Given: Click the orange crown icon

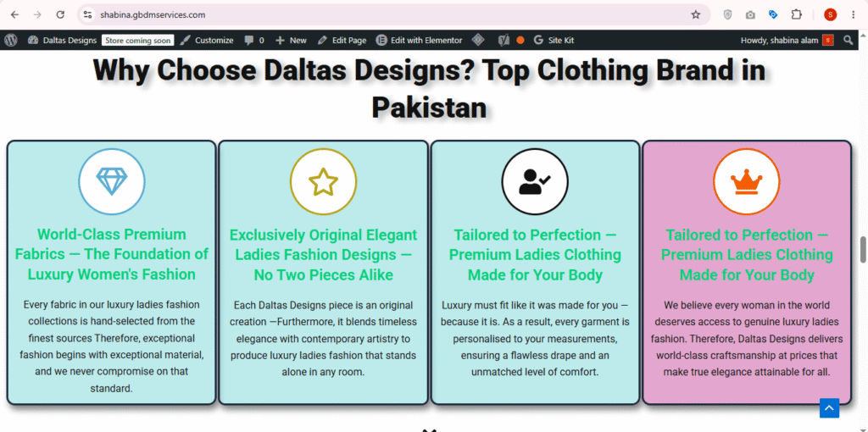Looking at the screenshot, I should click(x=746, y=181).
